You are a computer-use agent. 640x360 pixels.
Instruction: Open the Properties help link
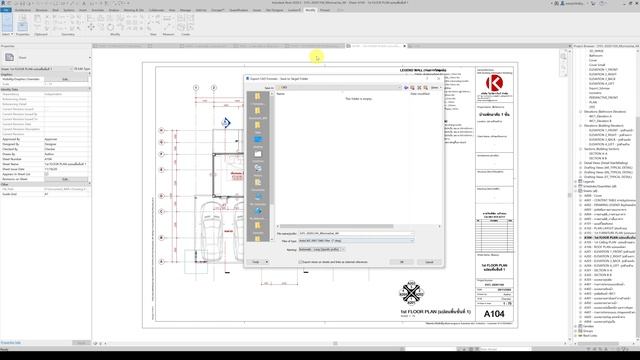coord(11,343)
